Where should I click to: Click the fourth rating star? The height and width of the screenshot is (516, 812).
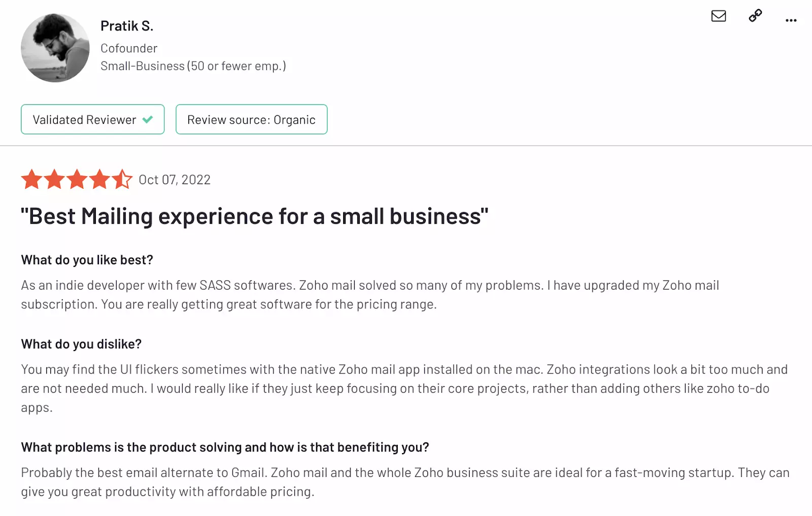click(x=99, y=180)
